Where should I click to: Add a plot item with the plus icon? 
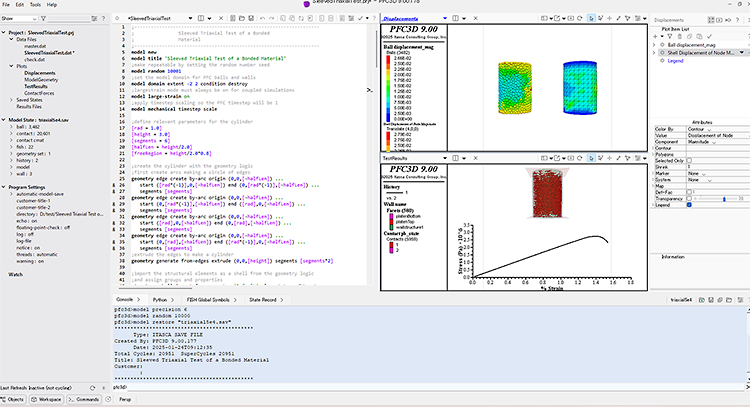pos(655,36)
